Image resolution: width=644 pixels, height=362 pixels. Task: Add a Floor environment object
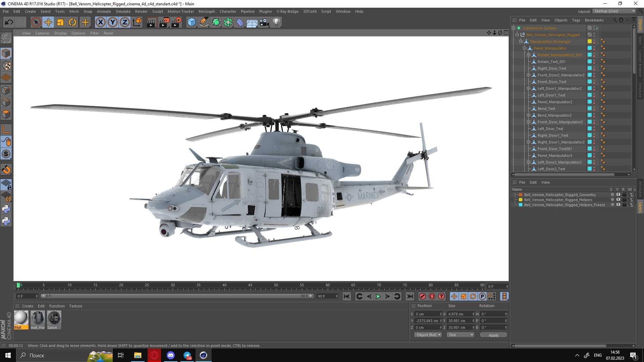(x=252, y=22)
